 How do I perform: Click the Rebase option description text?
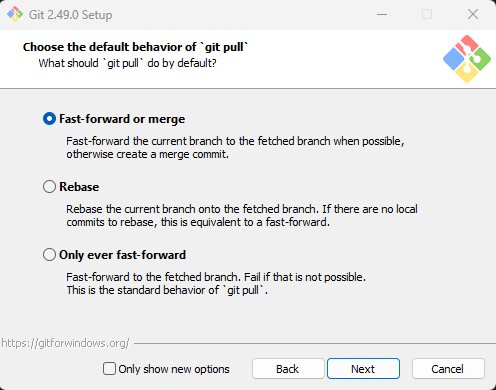click(242, 215)
